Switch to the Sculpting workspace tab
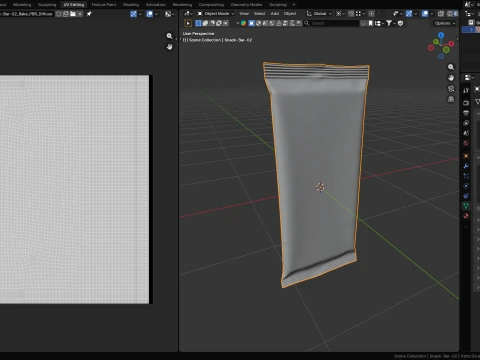The width and height of the screenshot is (480, 360). (47, 5)
